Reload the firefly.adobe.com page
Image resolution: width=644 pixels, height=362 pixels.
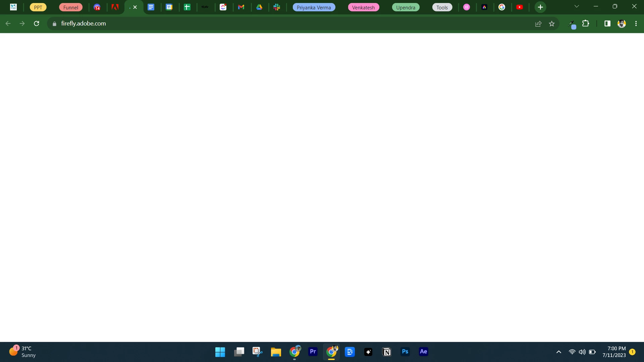coord(37,23)
